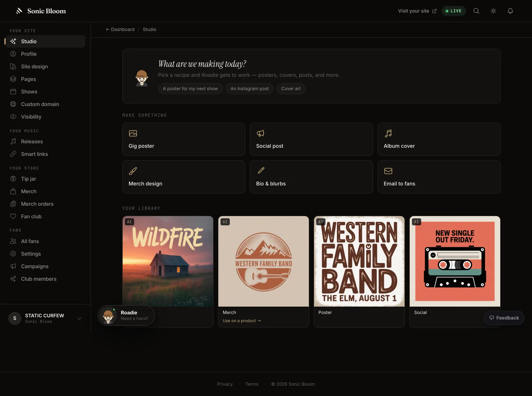Click the Gig poster image icon
Screen dimensions: 532x396
(x=133, y=133)
